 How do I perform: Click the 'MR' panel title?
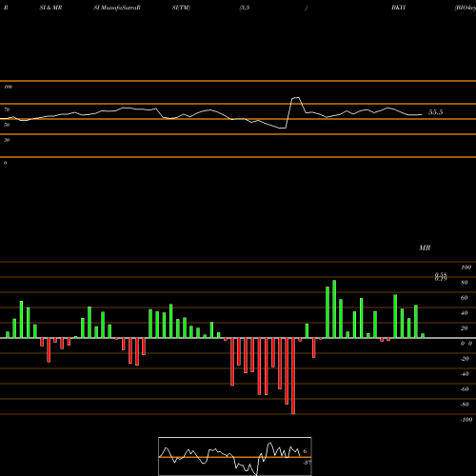(x=425, y=248)
